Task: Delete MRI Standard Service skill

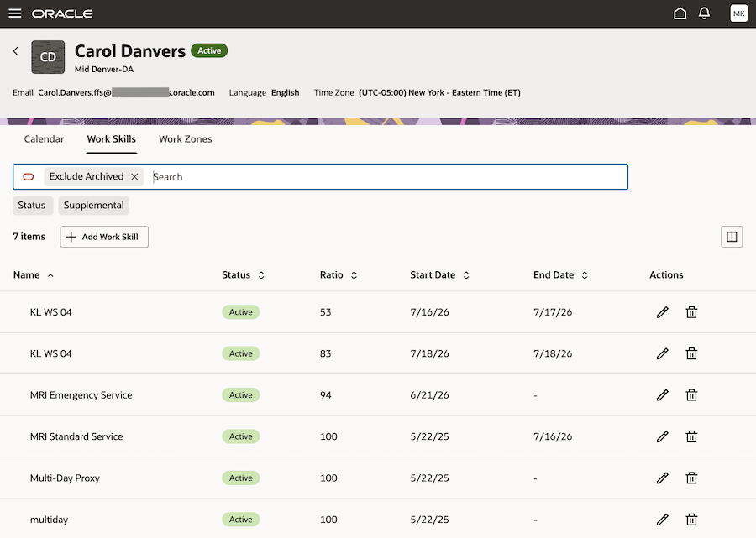Action: [x=691, y=436]
